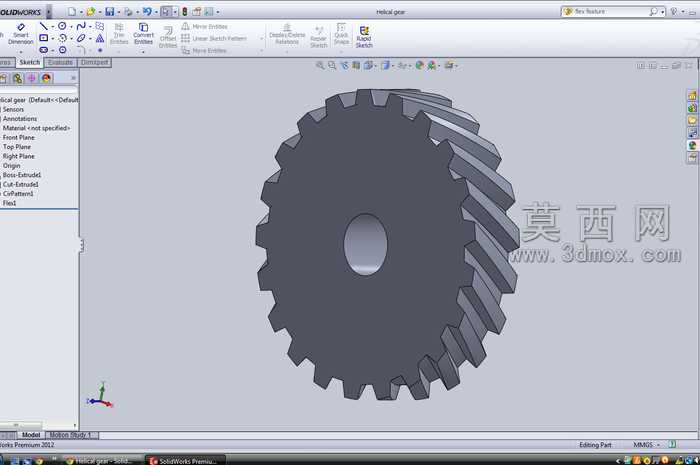Click the Move Entities button
Image resolution: width=700 pixels, height=465 pixels.
tap(204, 51)
